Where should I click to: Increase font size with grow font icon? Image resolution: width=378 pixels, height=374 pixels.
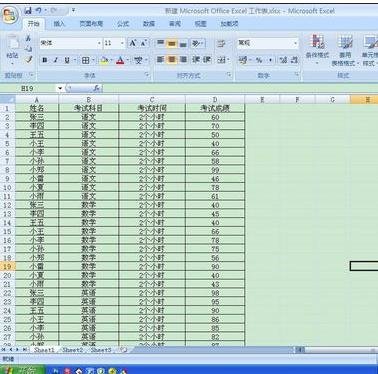[x=133, y=43]
